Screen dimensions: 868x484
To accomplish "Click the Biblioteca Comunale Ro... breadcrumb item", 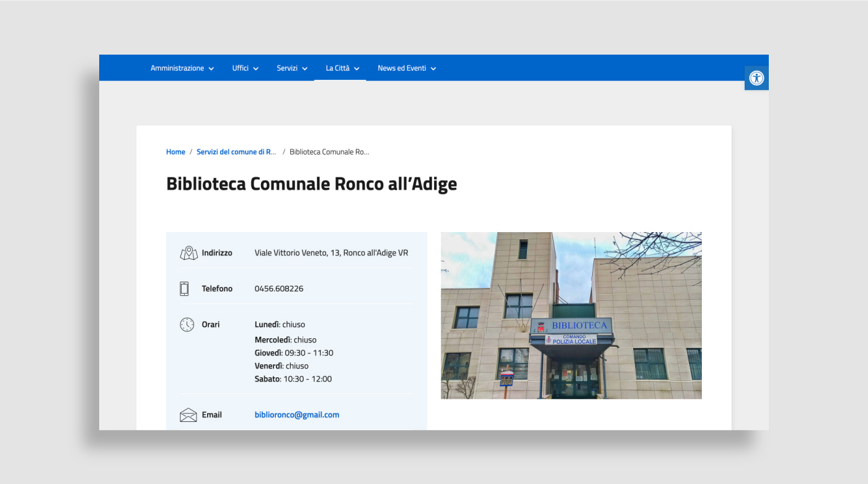I will pyautogui.click(x=329, y=152).
